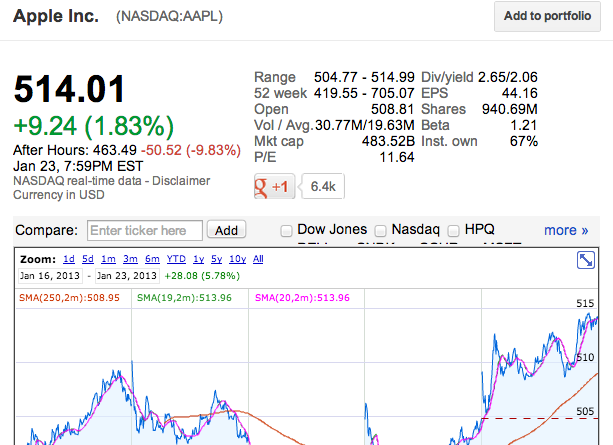Expand the 'more »' comparison list
Image resolution: width=613 pixels, height=445 pixels.
pyautogui.click(x=566, y=230)
